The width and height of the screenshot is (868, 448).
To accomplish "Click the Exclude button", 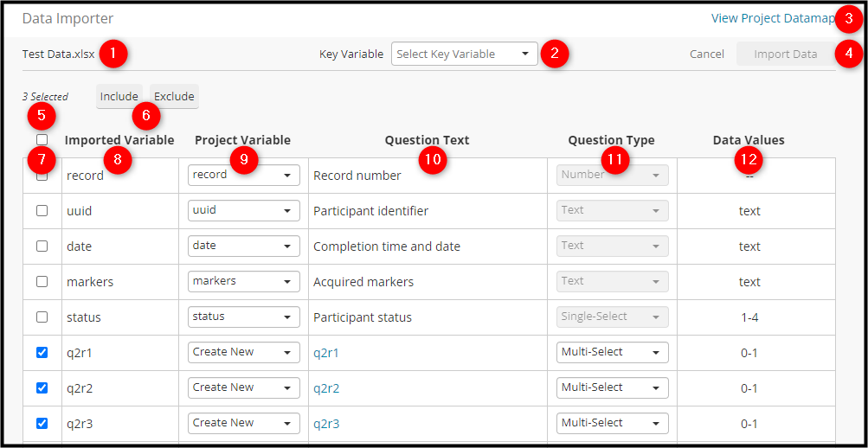I will tap(174, 96).
